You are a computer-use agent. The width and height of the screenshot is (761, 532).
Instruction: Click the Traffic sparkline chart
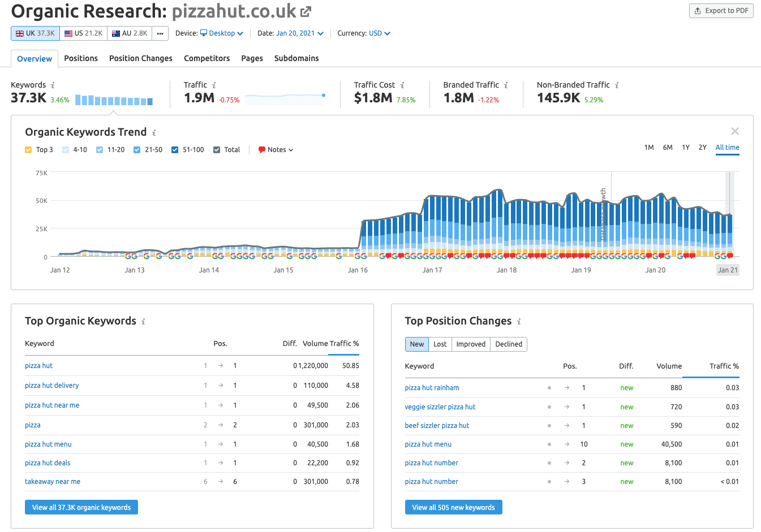click(285, 97)
